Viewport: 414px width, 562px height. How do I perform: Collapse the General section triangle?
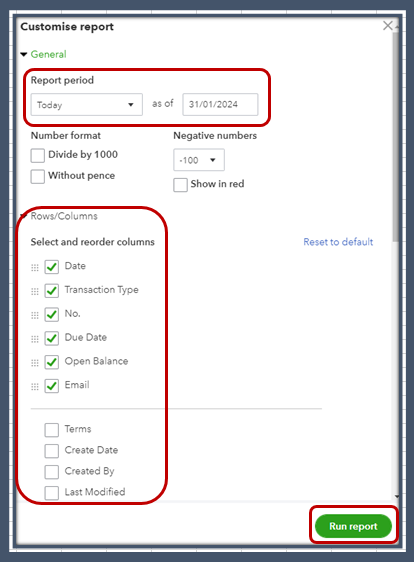pyautogui.click(x=24, y=54)
